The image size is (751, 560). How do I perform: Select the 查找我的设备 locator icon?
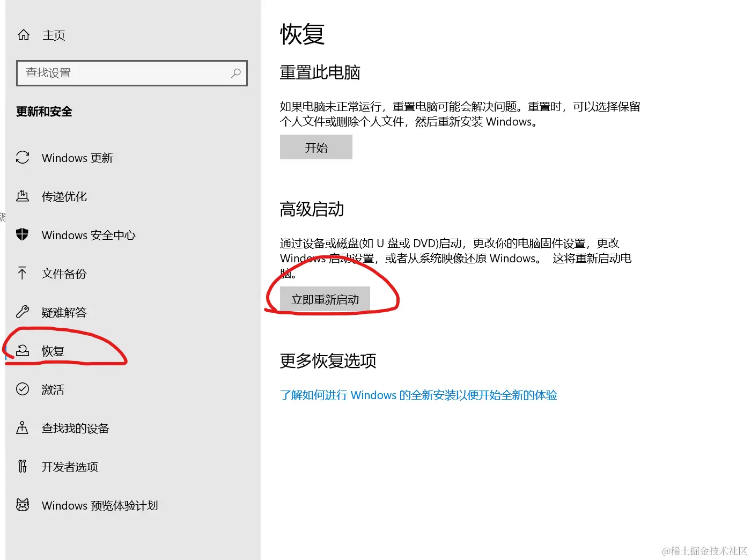click(x=22, y=428)
